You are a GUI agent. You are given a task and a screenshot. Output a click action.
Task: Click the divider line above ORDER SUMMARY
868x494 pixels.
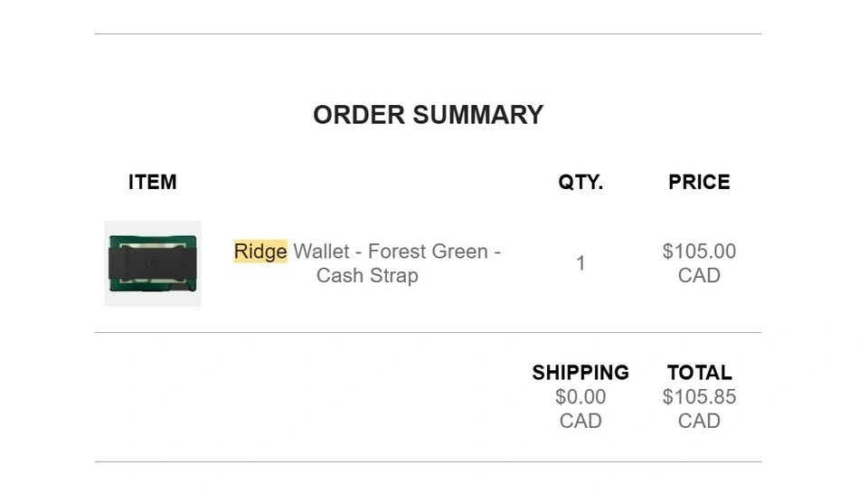click(428, 34)
